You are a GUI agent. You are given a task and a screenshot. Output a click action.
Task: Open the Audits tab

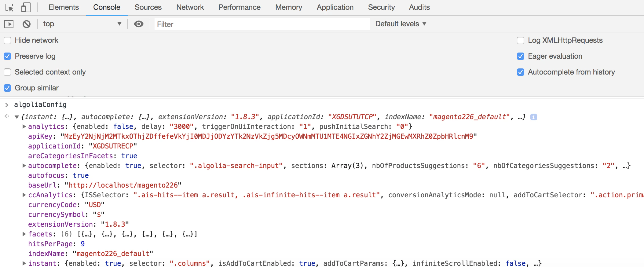419,7
